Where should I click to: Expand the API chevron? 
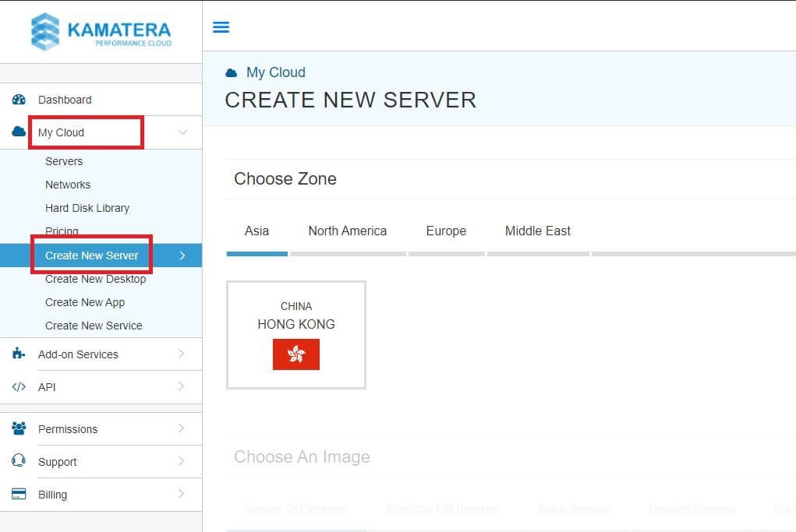[x=181, y=386]
